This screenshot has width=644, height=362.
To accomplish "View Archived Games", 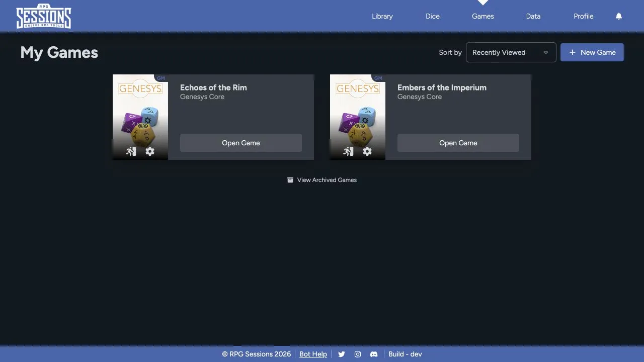I will pyautogui.click(x=322, y=180).
